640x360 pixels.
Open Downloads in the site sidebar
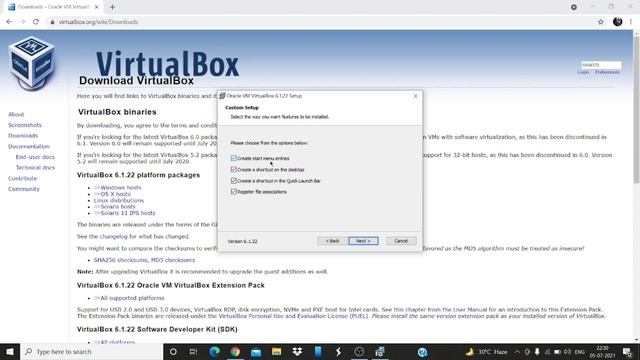pyautogui.click(x=23, y=136)
